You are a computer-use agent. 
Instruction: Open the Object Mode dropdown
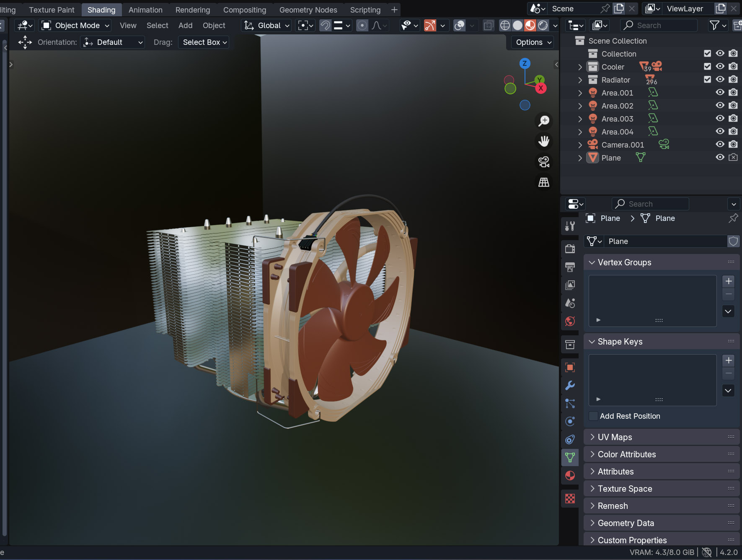click(x=76, y=26)
